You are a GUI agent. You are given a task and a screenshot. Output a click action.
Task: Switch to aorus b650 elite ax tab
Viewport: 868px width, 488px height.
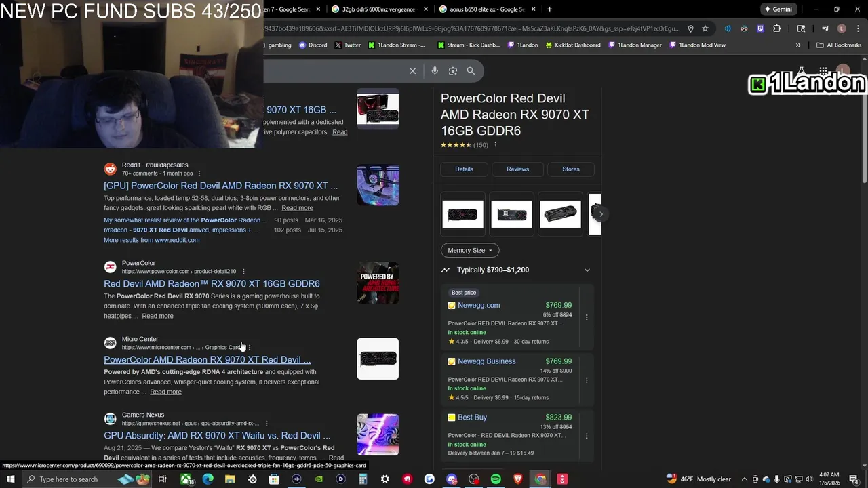click(x=486, y=9)
